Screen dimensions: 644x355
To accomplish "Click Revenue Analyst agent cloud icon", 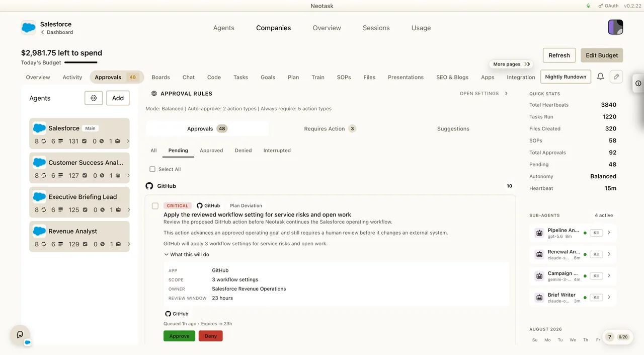I will [39, 231].
